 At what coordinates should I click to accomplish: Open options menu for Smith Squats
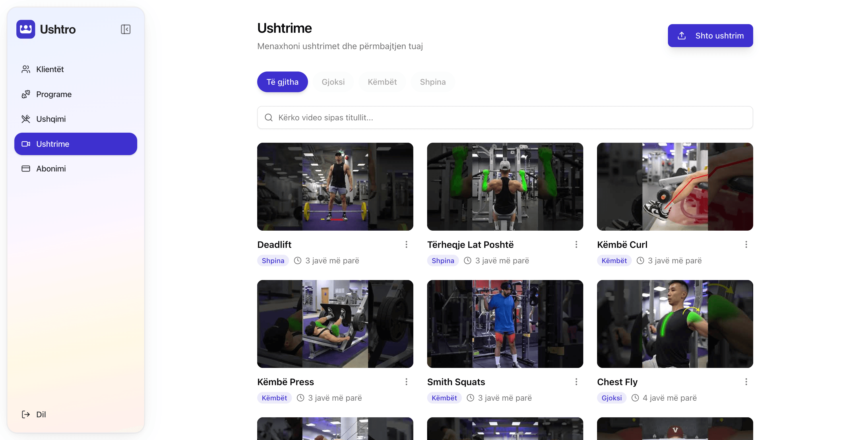point(576,382)
